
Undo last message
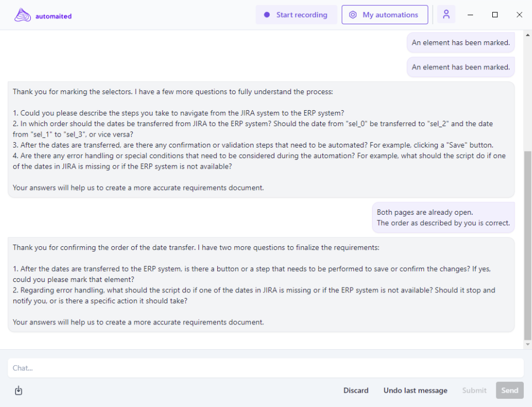415,390
